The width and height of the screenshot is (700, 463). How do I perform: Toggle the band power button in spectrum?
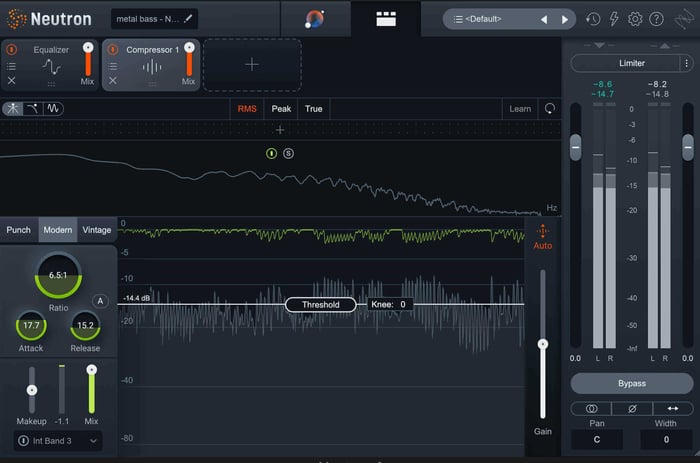(x=271, y=154)
